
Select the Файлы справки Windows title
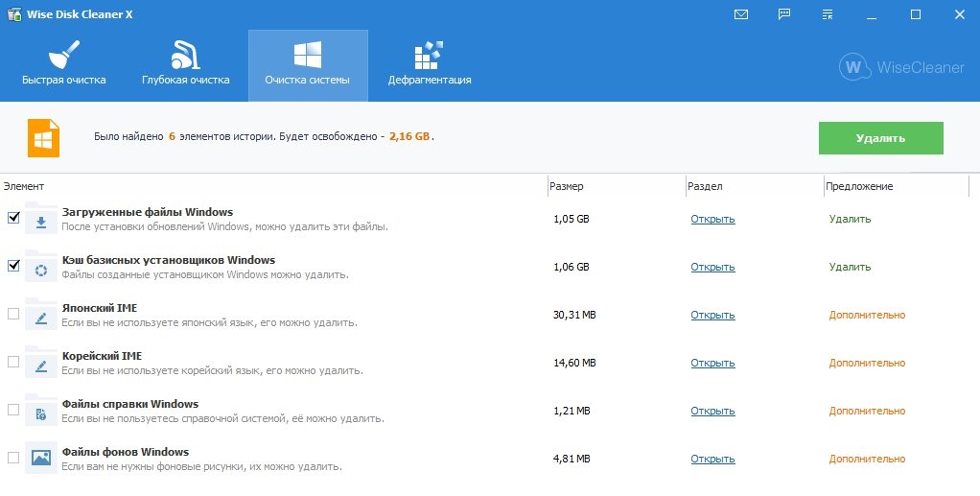pos(130,404)
